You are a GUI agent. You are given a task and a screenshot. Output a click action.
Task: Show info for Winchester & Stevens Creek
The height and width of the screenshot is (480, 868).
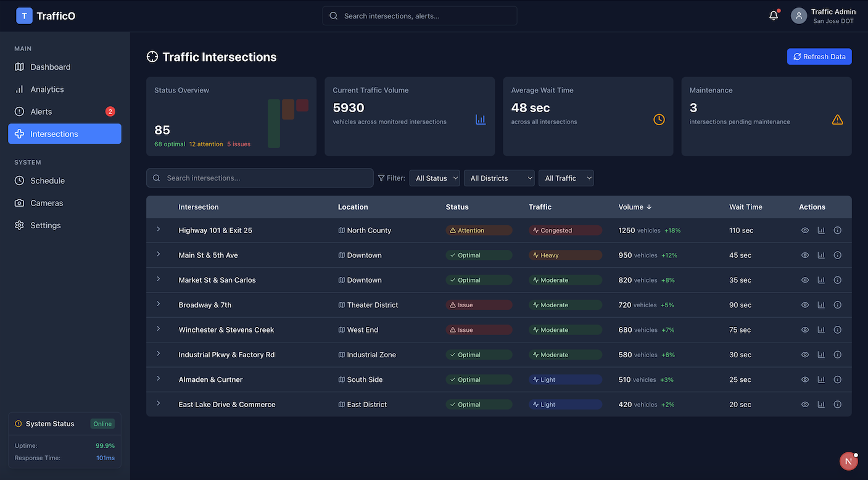click(x=838, y=329)
